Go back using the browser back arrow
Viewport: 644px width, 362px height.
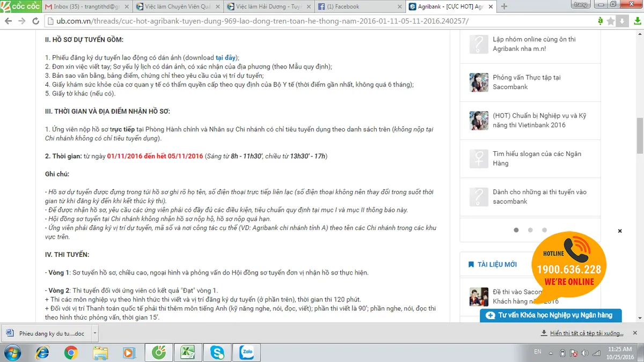[9, 21]
